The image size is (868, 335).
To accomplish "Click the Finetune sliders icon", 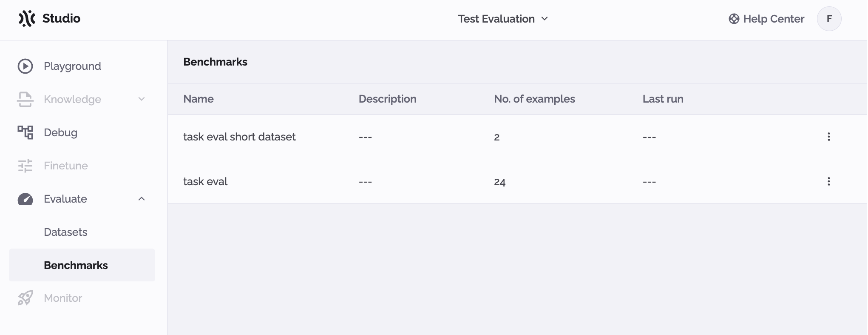I will click(x=25, y=166).
